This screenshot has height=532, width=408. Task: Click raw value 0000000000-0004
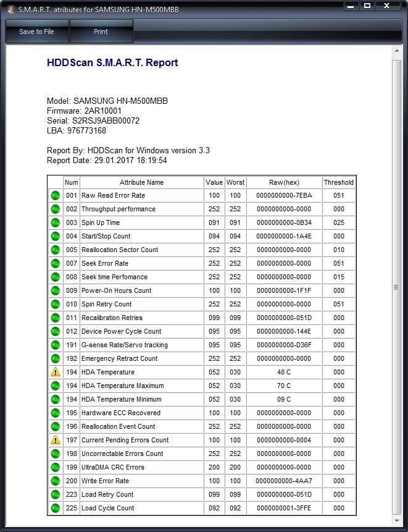coord(284,440)
